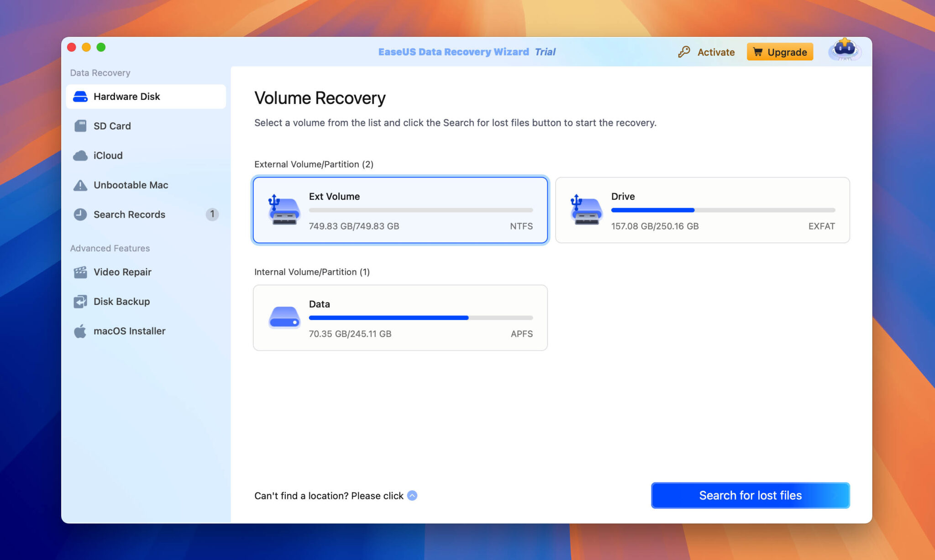The image size is (935, 560).
Task: Click Search for lost files button
Action: [x=750, y=495]
